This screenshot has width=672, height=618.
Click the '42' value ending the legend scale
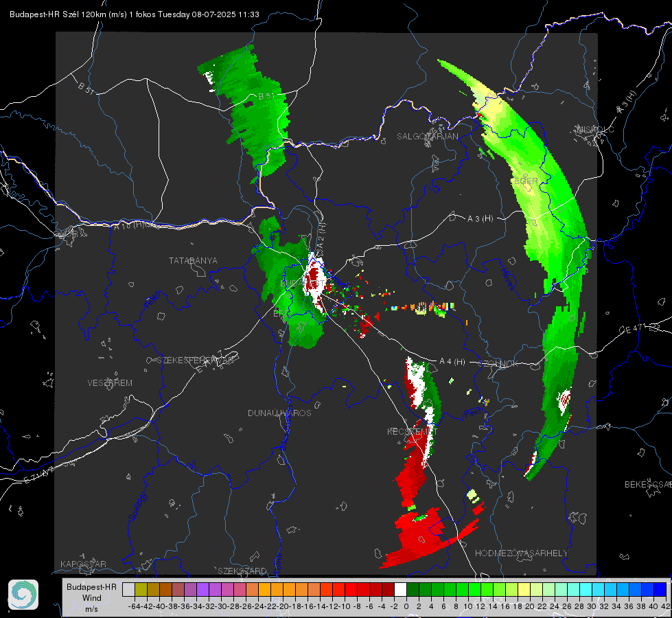(666, 606)
